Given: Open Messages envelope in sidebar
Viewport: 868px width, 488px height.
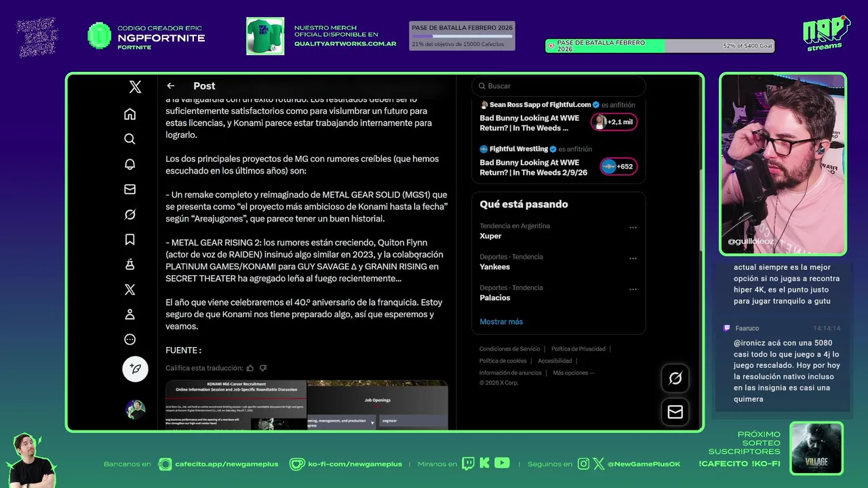Looking at the screenshot, I should (130, 189).
